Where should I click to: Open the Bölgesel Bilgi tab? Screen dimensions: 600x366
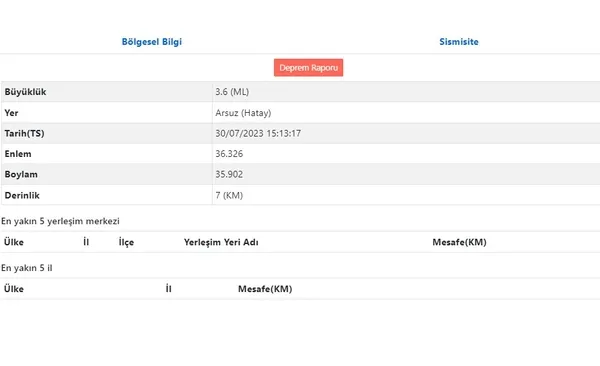tap(152, 42)
